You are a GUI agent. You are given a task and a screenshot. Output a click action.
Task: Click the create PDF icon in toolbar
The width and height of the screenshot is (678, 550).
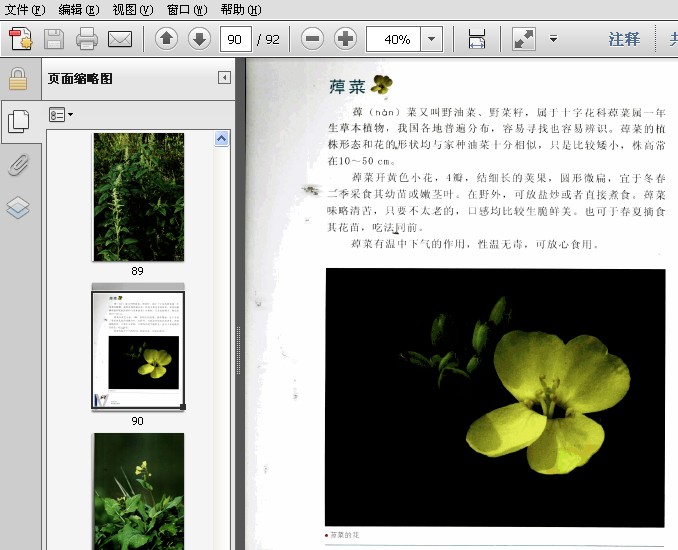21,39
